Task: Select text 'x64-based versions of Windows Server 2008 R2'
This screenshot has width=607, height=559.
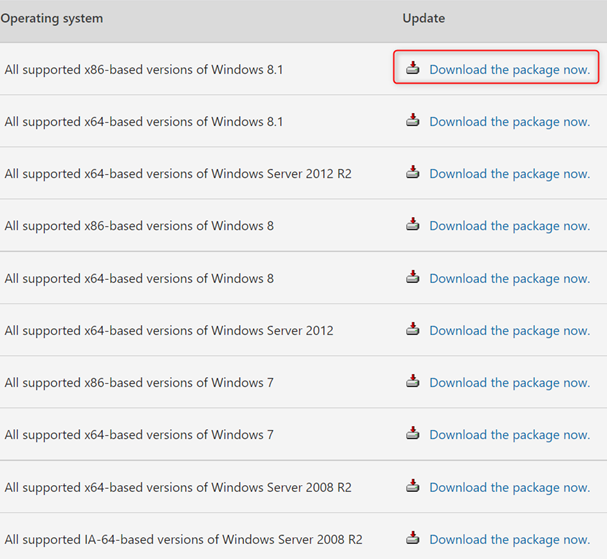Action: click(218, 487)
